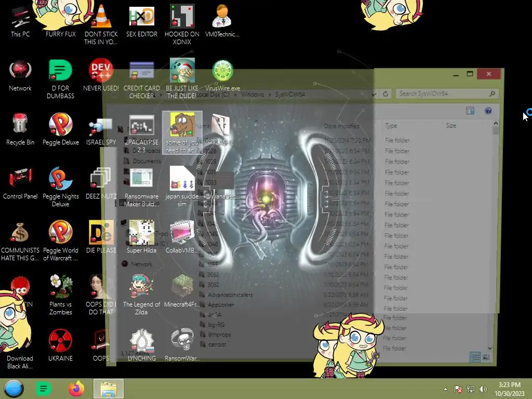Open volume control speaker icon

483,389
